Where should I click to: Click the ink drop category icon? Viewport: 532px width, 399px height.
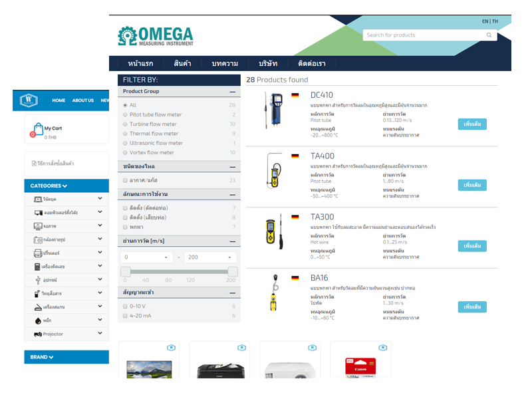pos(38,321)
